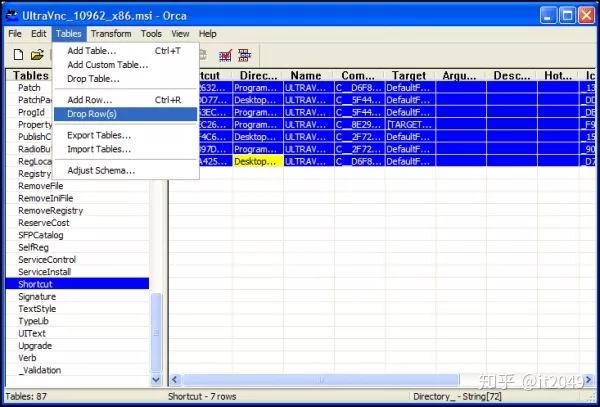Select the _Validation table entry
Screen dimensions: 600x407
click(38, 369)
